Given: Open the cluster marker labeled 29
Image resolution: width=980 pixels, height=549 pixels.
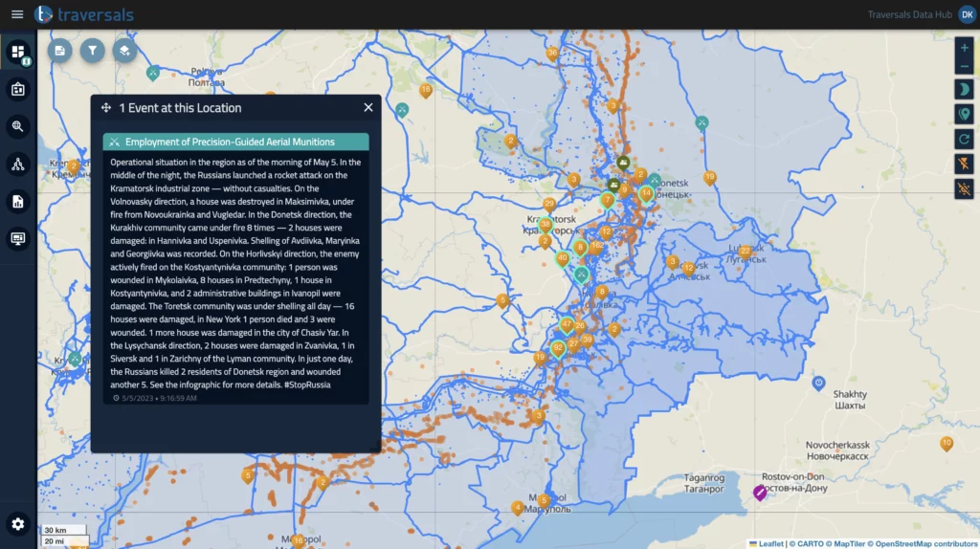Looking at the screenshot, I should click(549, 205).
